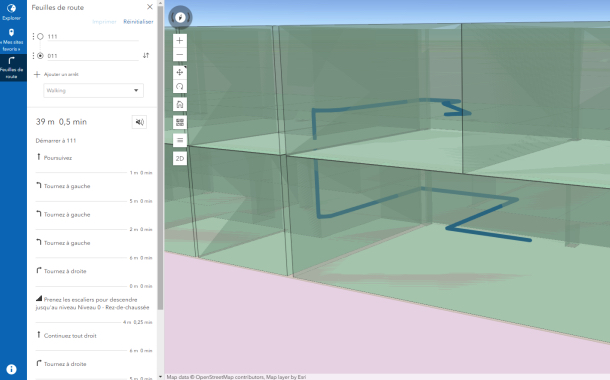
Task: Reverse stops with the swap arrows icon
Action: pyautogui.click(x=146, y=56)
